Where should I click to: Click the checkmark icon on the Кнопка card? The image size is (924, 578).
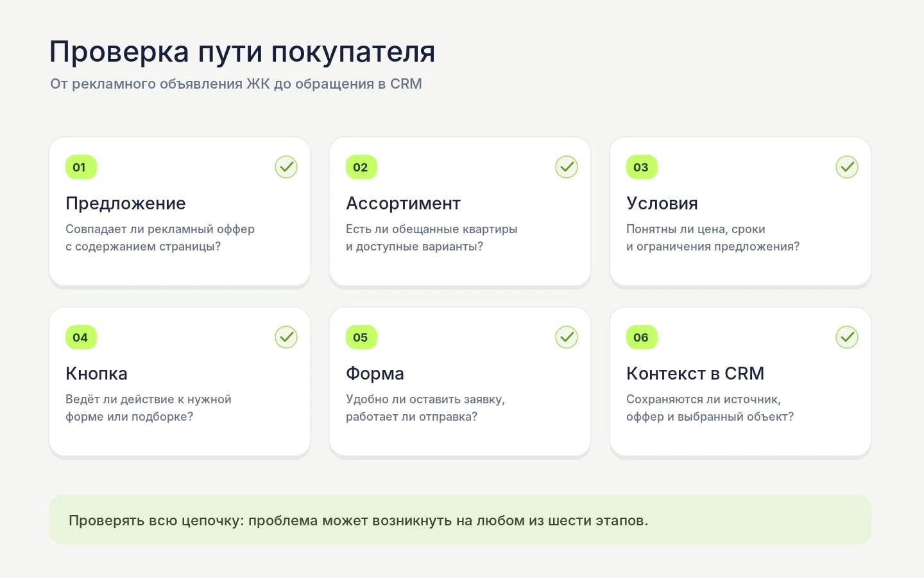click(x=286, y=337)
